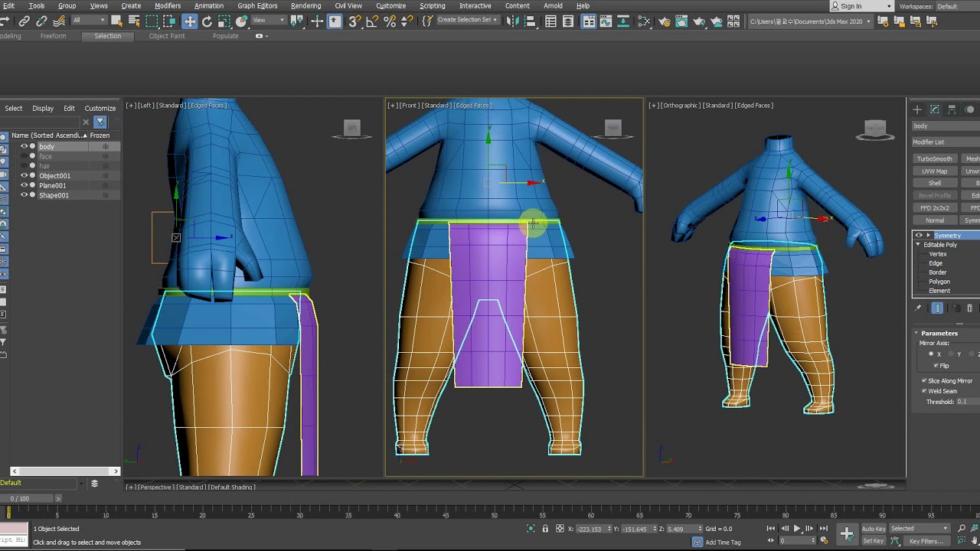980x551 pixels.
Task: Select the X mirror axis radio button
Action: click(x=931, y=354)
